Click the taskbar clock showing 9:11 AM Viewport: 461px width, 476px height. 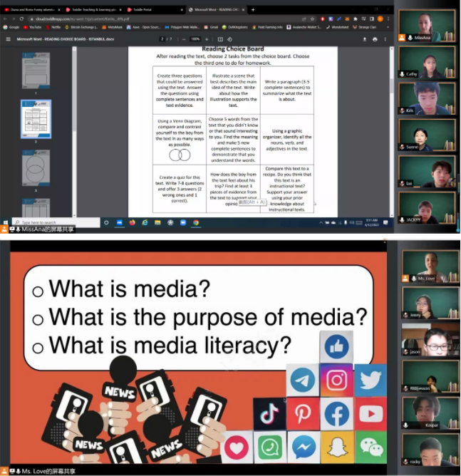coord(371,222)
